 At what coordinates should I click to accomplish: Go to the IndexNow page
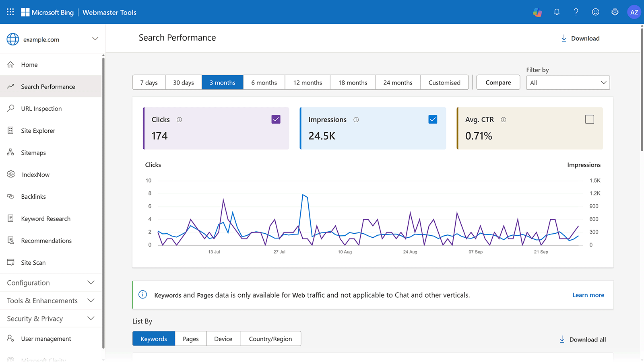coord(35,174)
